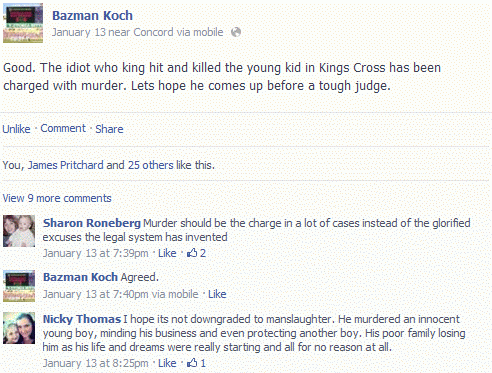Share the Kings Cross post
This screenshot has width=492, height=373.
(x=109, y=129)
